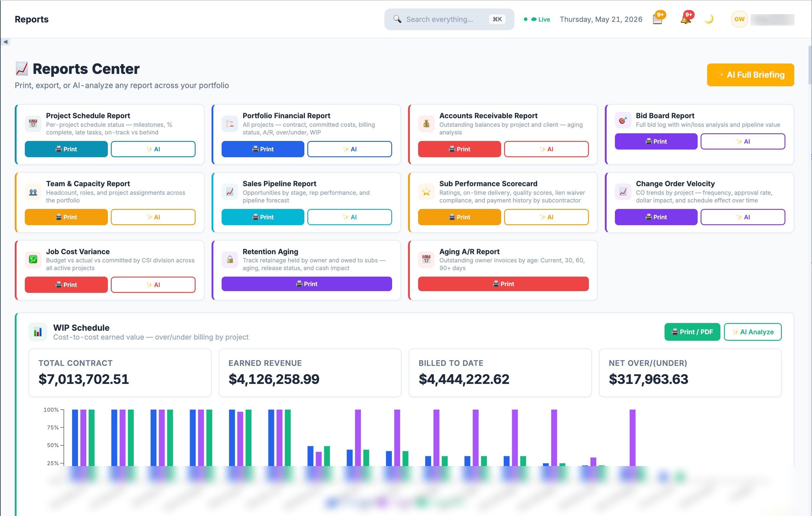Run AI on Portfolio Financial Report
Image resolution: width=812 pixels, height=516 pixels.
click(x=350, y=149)
